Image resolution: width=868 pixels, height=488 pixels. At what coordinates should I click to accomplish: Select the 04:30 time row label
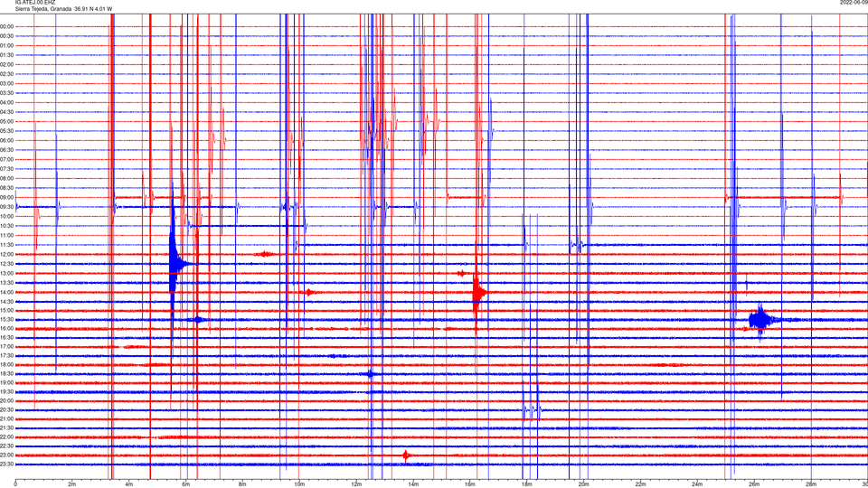[7, 112]
